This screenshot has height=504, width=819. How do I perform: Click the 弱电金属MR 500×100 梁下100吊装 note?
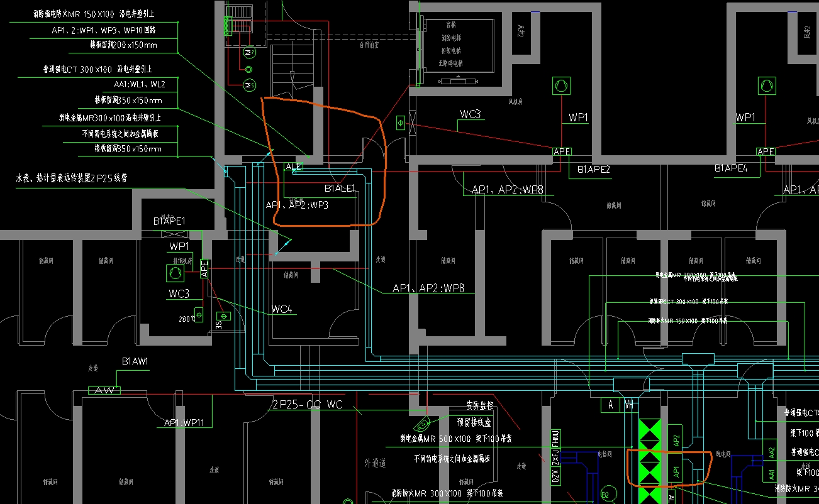click(x=456, y=439)
